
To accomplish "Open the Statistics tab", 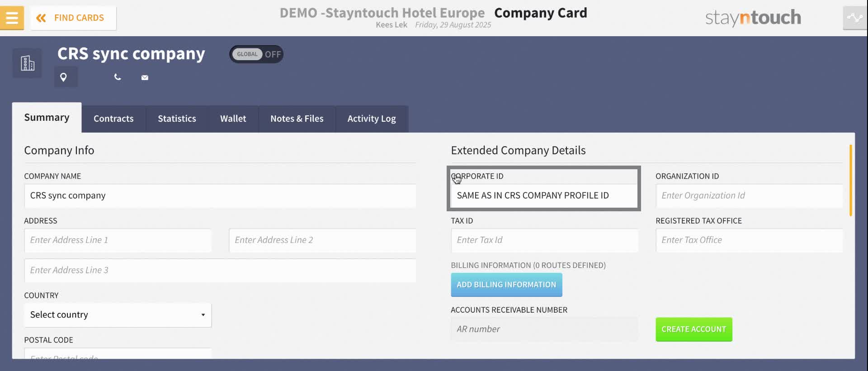I will (x=177, y=119).
